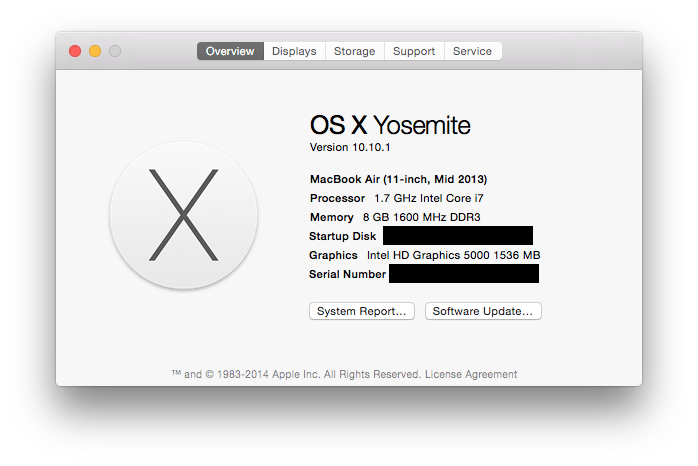Open the Storage tab

[x=355, y=51]
